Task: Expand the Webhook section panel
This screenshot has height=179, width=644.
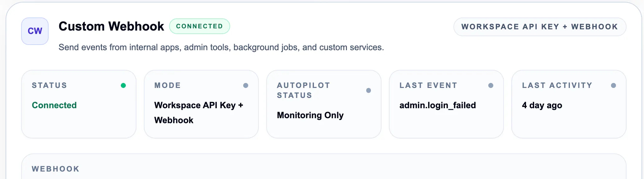Action: [324, 167]
